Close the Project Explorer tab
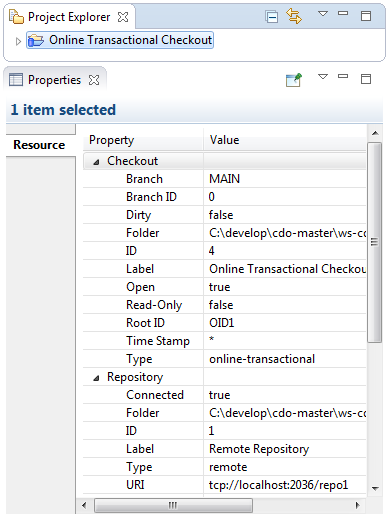The height and width of the screenshot is (520, 388). [123, 17]
